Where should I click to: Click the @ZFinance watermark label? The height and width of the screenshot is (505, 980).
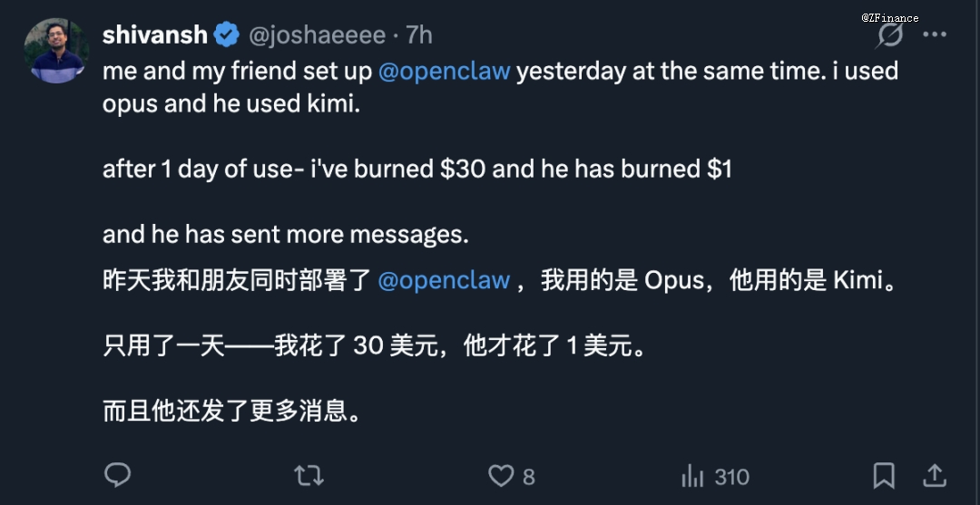(890, 17)
